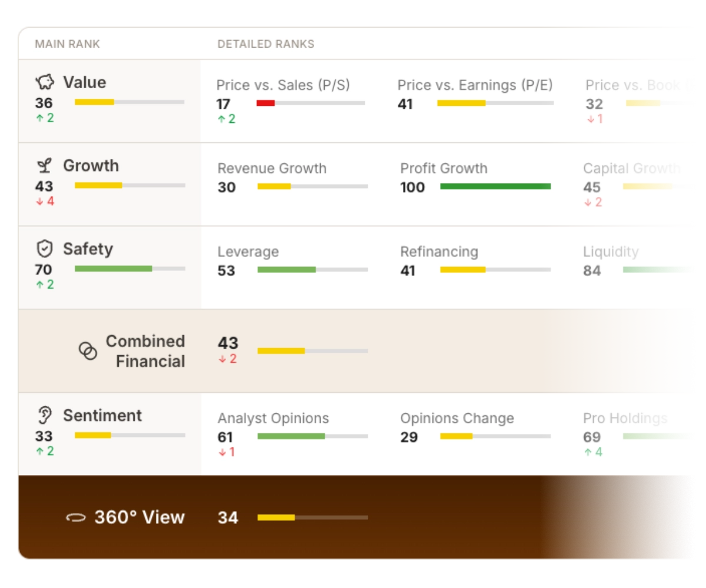Select the Growth main rank label

[x=91, y=166]
